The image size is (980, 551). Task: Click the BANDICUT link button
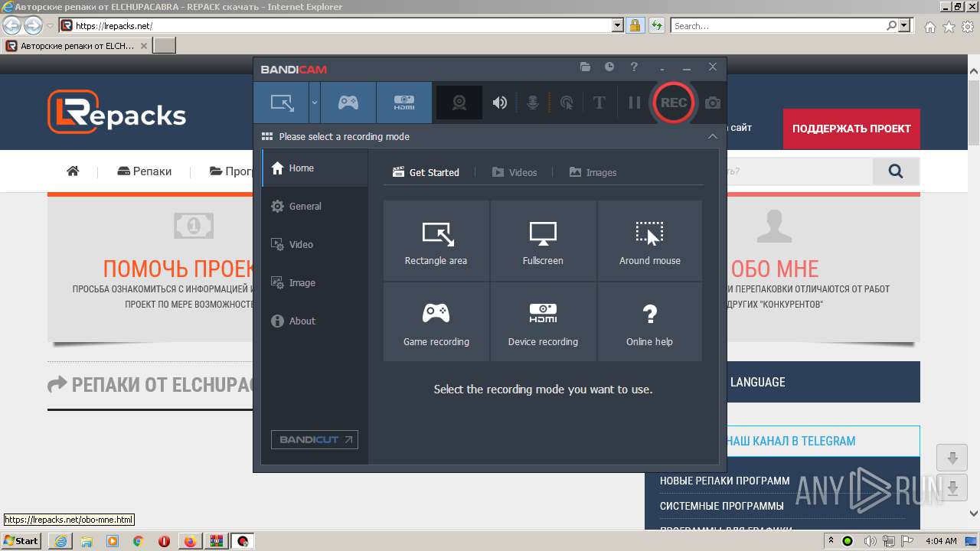[315, 439]
